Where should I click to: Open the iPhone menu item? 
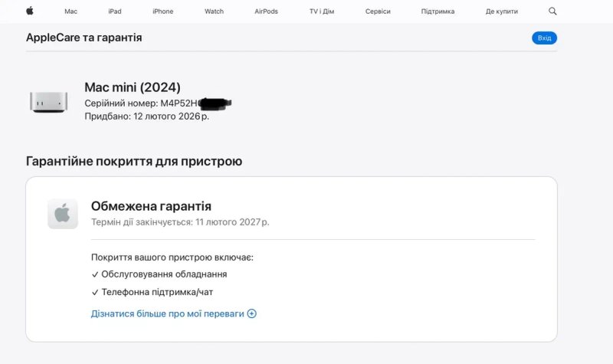click(x=163, y=11)
